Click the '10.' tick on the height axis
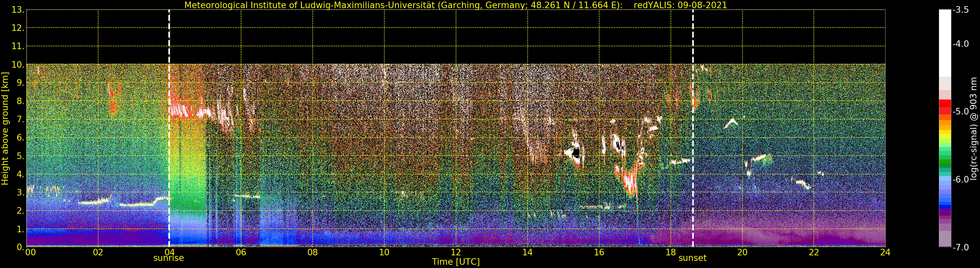The image size is (980, 268). point(18,65)
